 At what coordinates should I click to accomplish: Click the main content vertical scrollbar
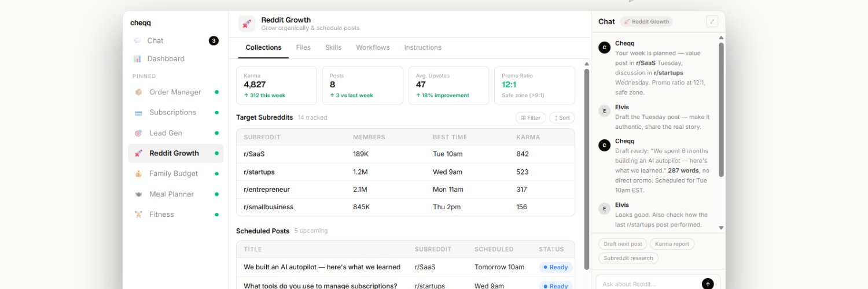click(x=586, y=169)
